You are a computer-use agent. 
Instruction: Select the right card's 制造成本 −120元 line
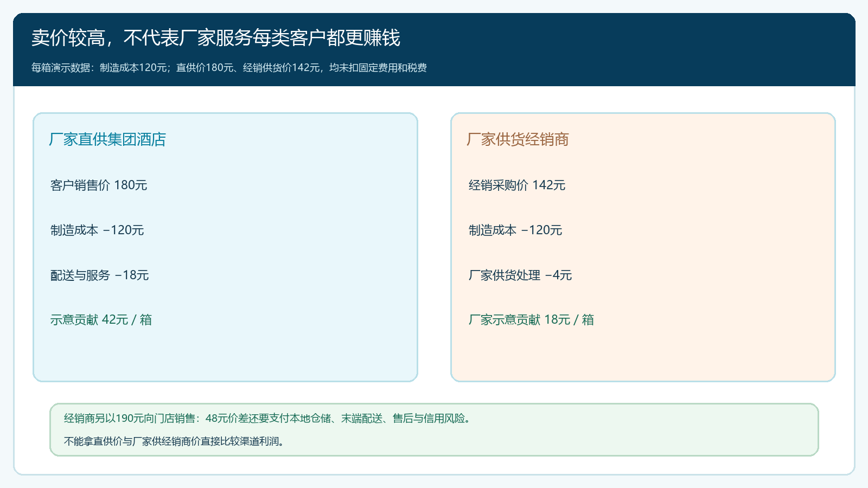click(515, 230)
